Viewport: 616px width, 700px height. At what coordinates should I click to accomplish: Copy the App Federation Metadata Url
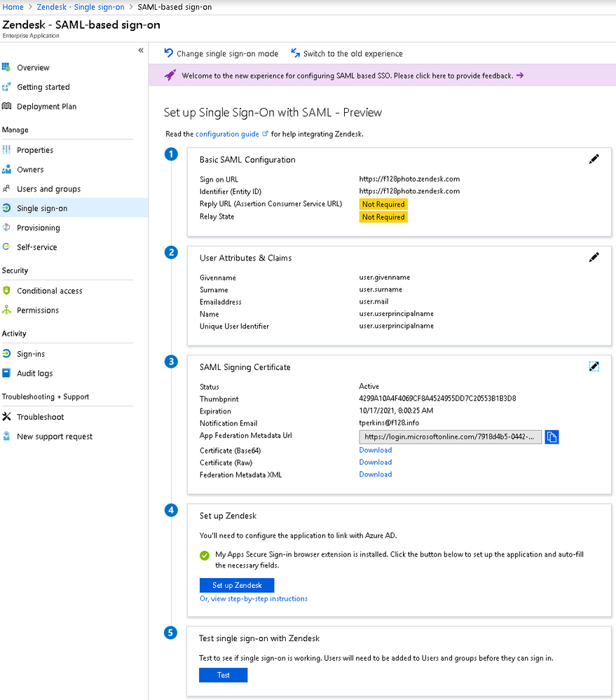(x=552, y=437)
